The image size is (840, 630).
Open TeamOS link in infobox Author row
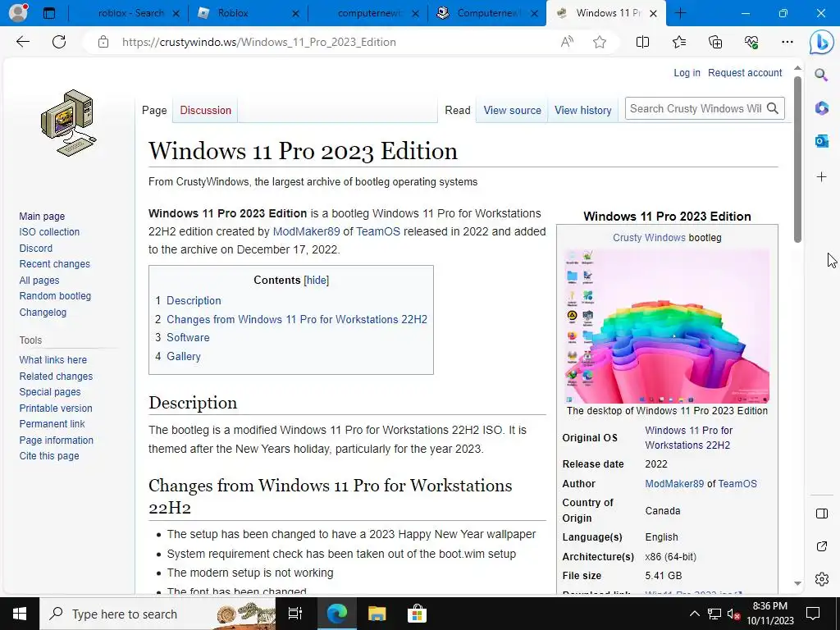pyautogui.click(x=737, y=484)
